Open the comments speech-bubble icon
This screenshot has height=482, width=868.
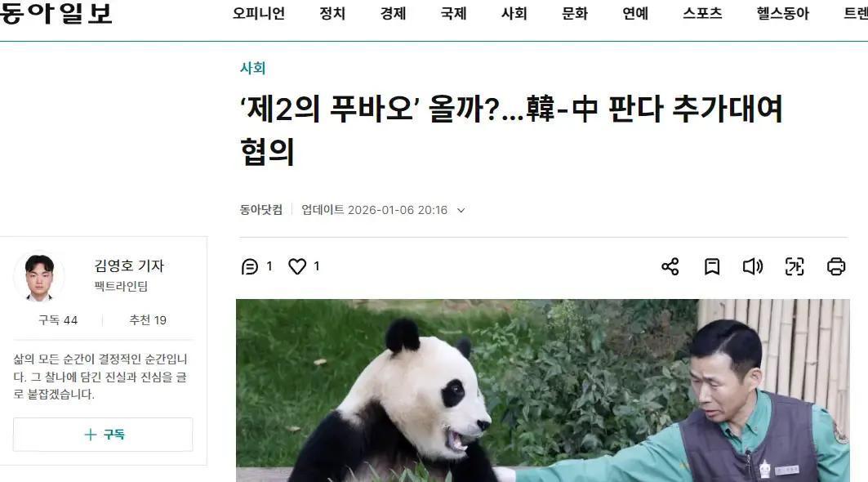point(250,266)
